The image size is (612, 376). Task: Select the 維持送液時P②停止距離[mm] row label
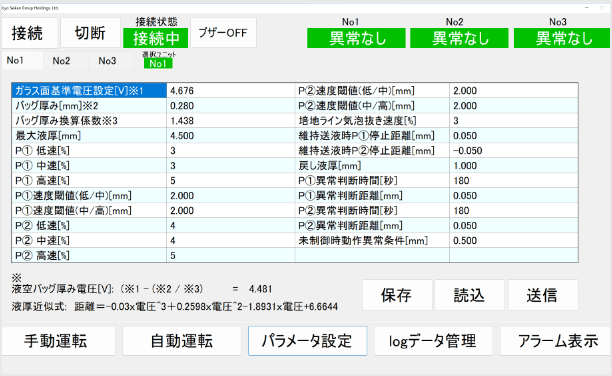pyautogui.click(x=372, y=151)
